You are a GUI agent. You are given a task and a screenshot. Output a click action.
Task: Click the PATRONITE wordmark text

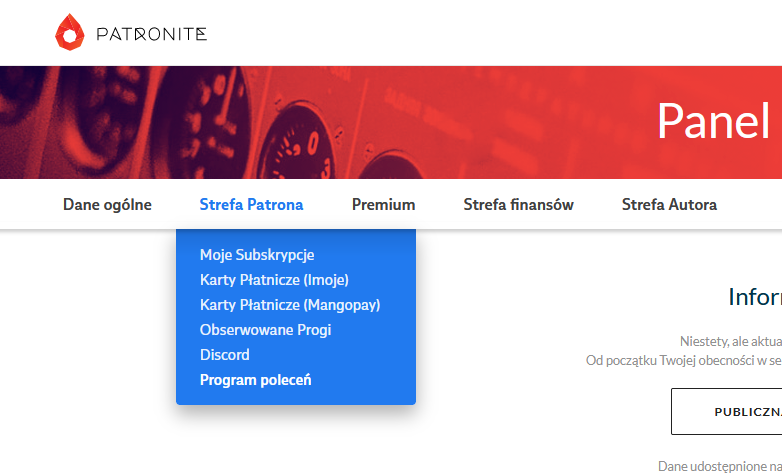[152, 34]
